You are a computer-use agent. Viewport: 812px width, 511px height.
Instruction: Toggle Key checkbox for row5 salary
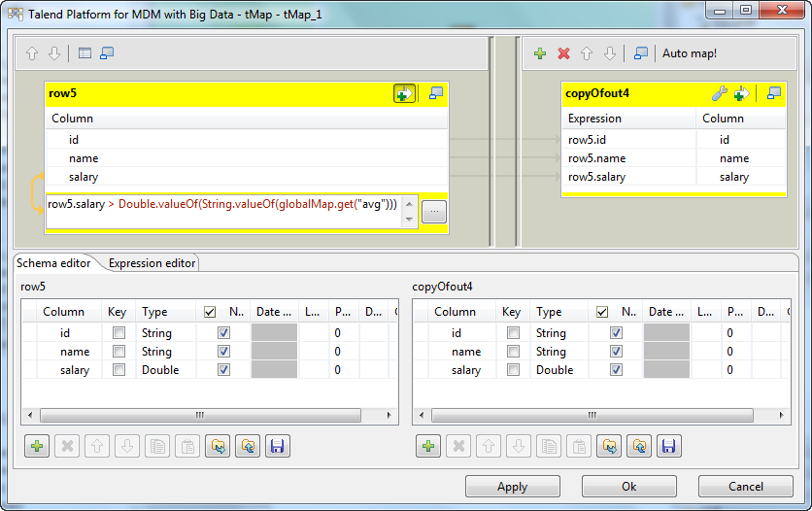119,370
